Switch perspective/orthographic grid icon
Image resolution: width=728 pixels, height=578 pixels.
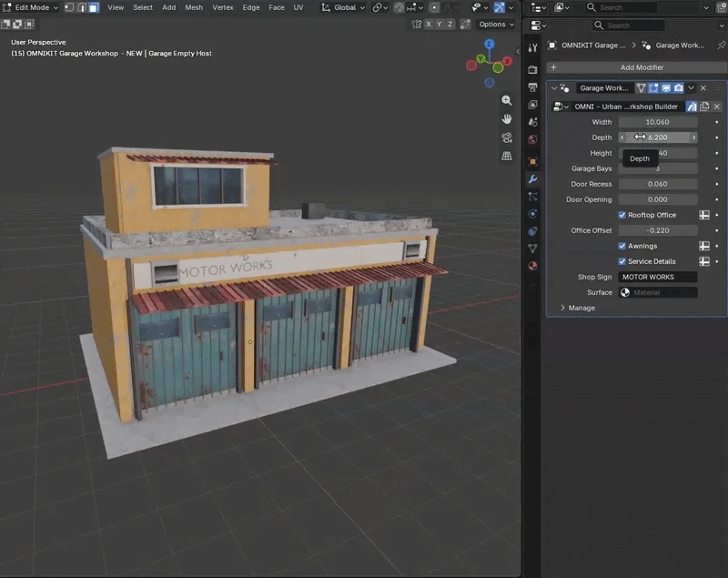tap(507, 156)
